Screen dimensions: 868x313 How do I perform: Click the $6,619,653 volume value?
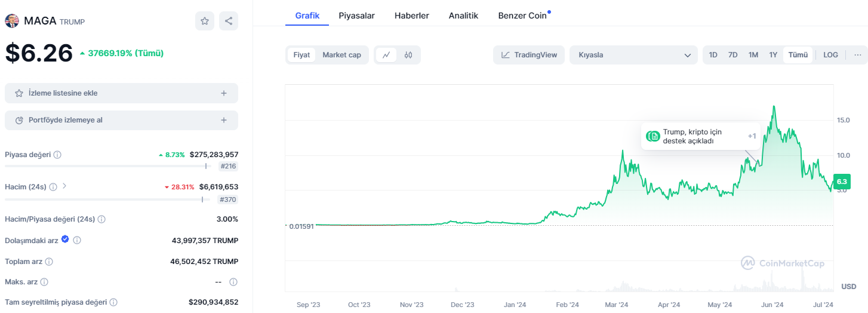tap(218, 187)
